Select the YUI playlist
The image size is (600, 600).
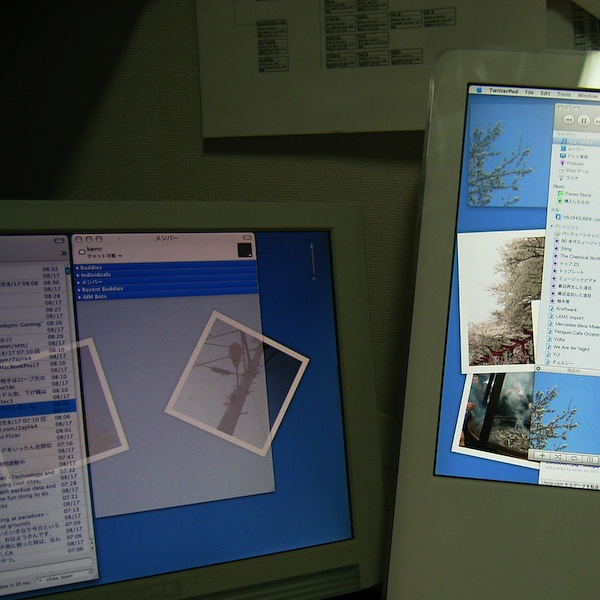(553, 354)
